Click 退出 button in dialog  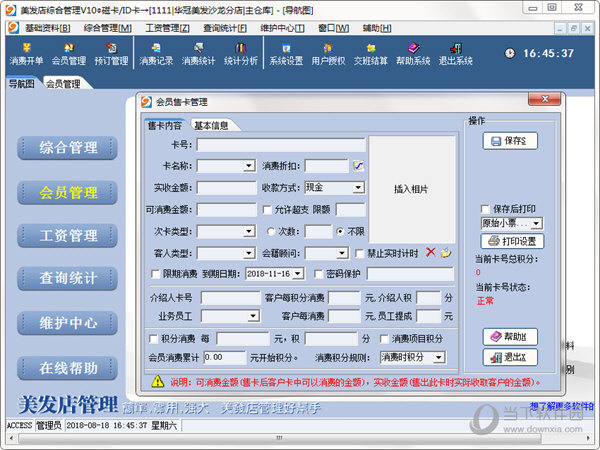pos(510,357)
